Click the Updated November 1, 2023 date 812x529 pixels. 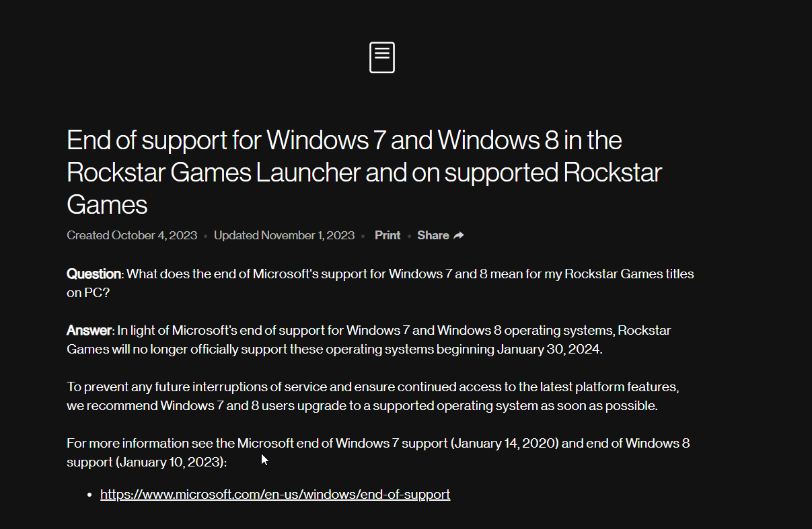(x=284, y=235)
